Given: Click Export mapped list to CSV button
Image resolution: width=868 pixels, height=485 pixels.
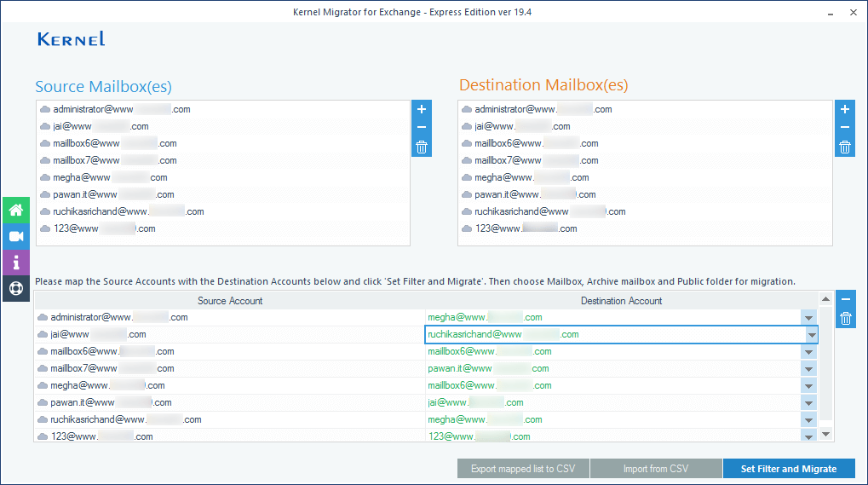Looking at the screenshot, I should tap(523, 469).
